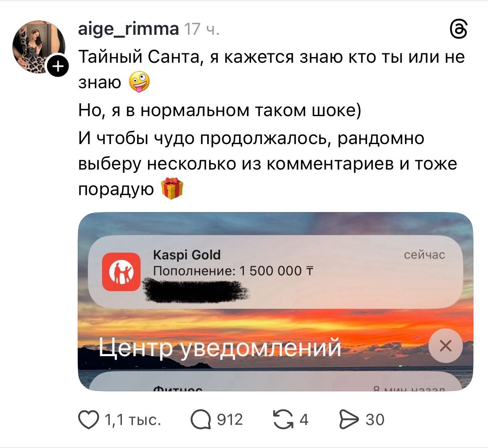Tap the crazy face emoji
The height and width of the screenshot is (448, 488).
[x=139, y=82]
